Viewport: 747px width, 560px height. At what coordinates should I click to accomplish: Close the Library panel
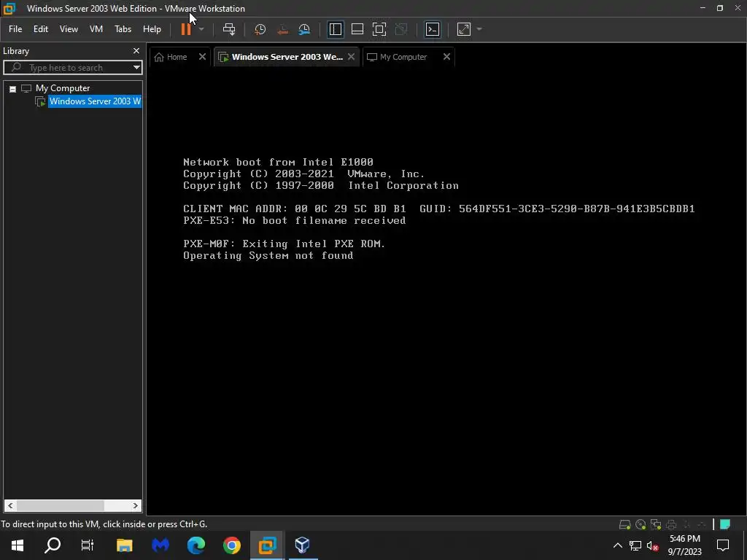136,50
